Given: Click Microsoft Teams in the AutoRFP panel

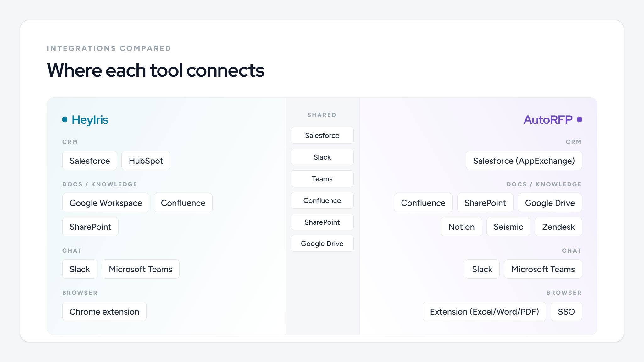Looking at the screenshot, I should pyautogui.click(x=543, y=269).
